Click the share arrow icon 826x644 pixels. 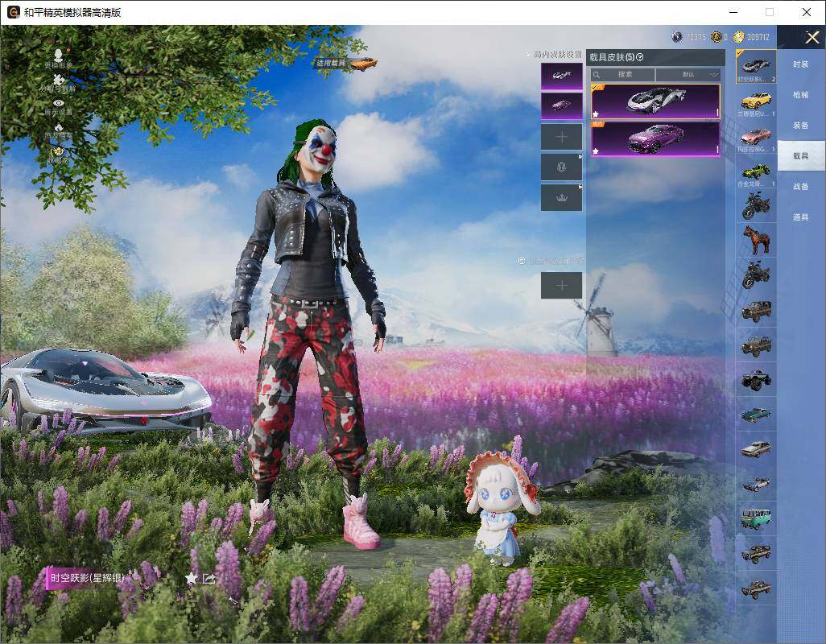point(209,578)
